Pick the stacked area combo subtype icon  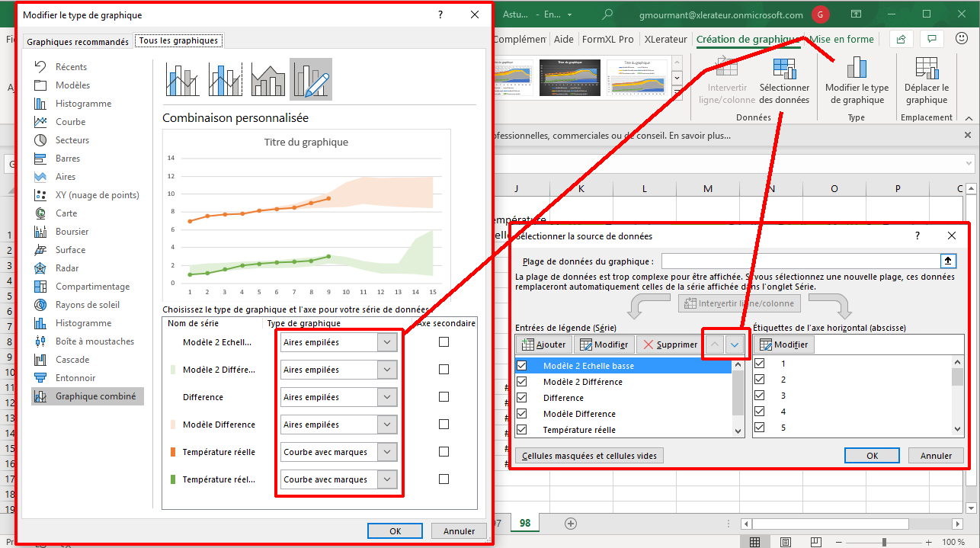[268, 79]
